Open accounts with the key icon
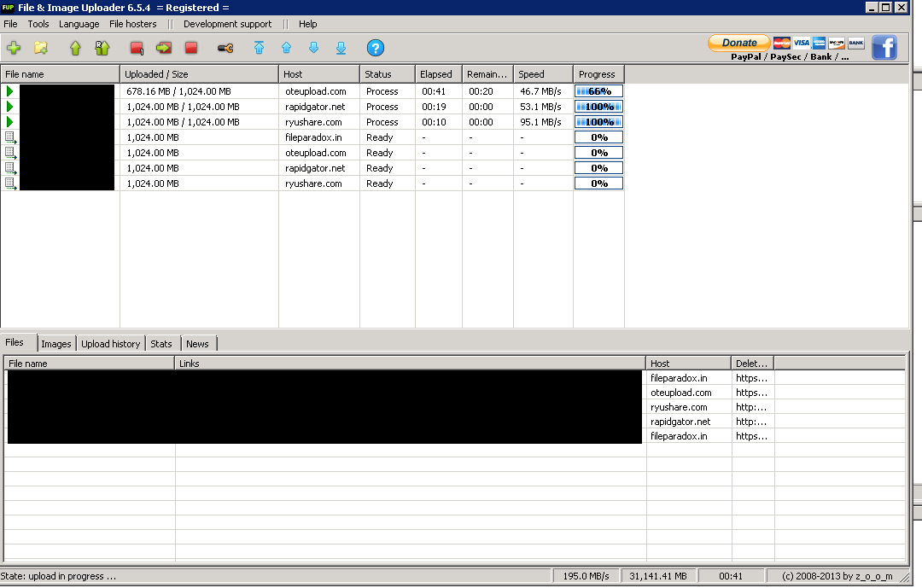The height and width of the screenshot is (588, 922). pyautogui.click(x=225, y=49)
